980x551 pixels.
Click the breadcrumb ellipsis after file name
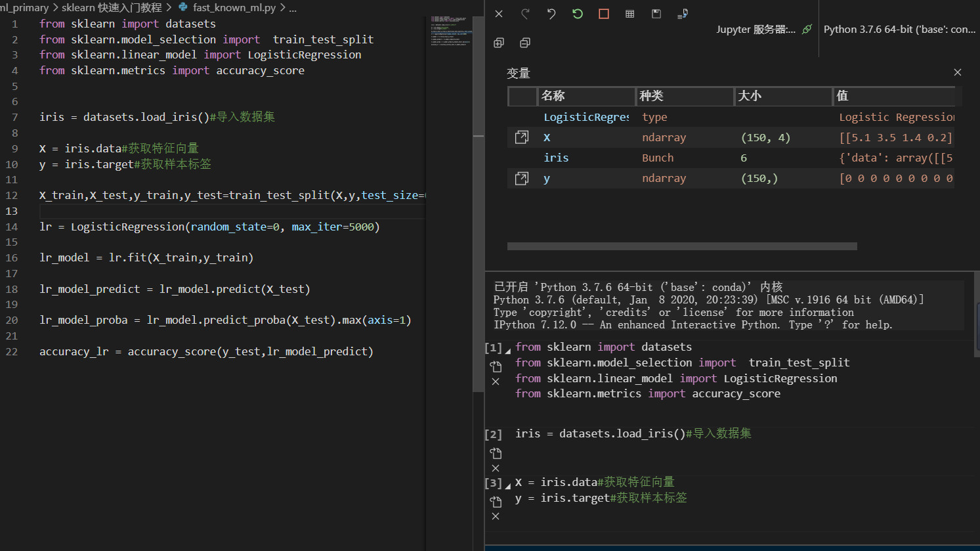click(x=293, y=8)
